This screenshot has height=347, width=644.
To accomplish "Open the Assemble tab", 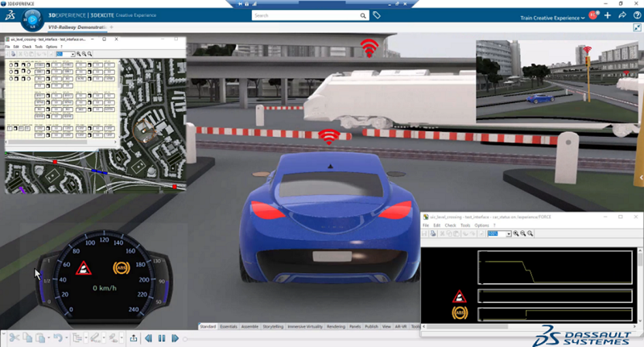I will tap(250, 326).
